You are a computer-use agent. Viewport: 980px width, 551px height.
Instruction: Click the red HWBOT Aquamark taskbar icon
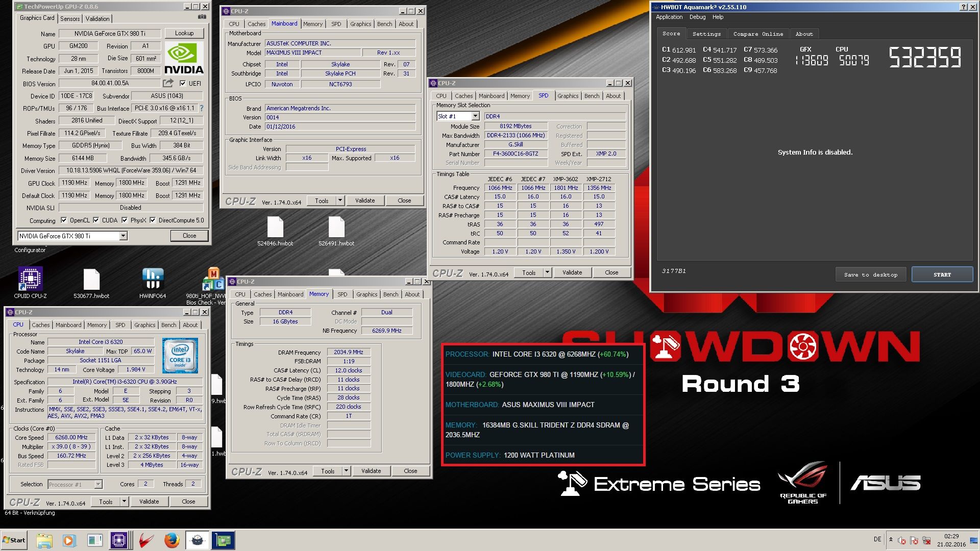[x=146, y=540]
